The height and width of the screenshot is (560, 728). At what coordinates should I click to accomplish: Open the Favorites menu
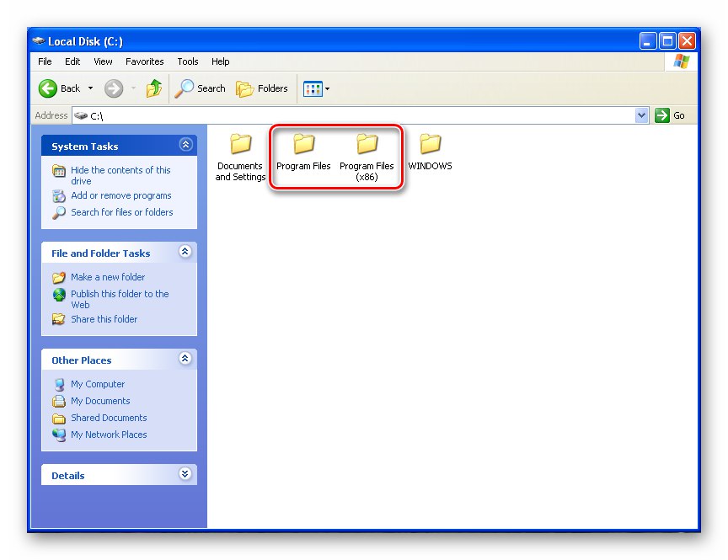[x=144, y=61]
